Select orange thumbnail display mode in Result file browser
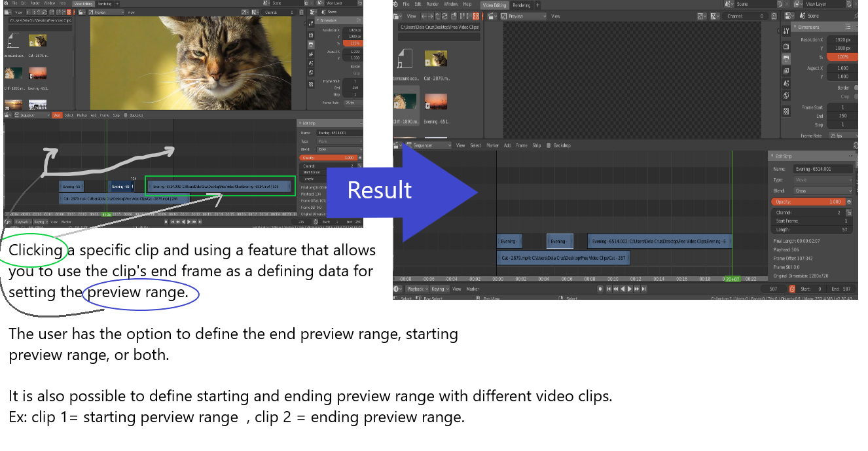 pos(476,16)
